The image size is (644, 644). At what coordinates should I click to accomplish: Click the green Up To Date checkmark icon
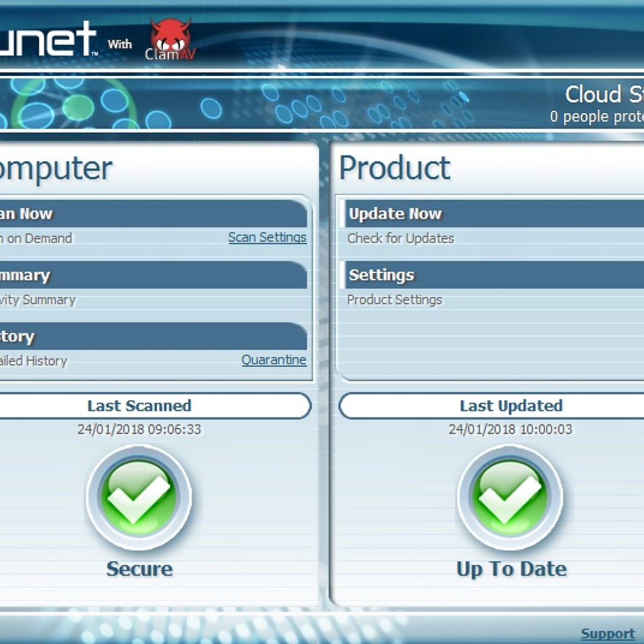click(x=510, y=497)
